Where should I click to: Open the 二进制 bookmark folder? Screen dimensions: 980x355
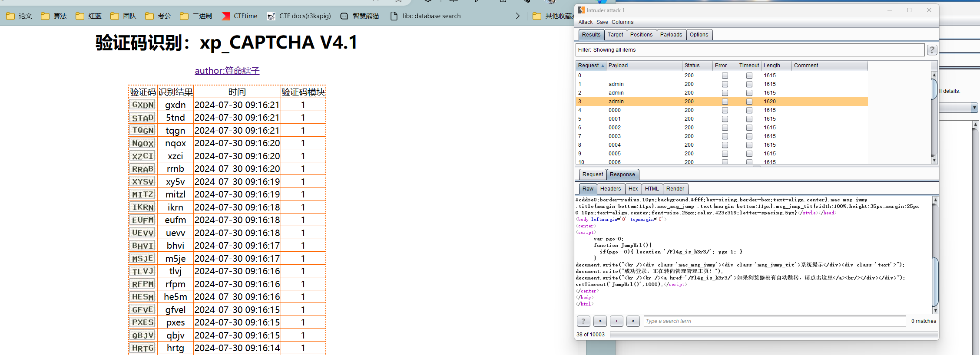(x=196, y=16)
